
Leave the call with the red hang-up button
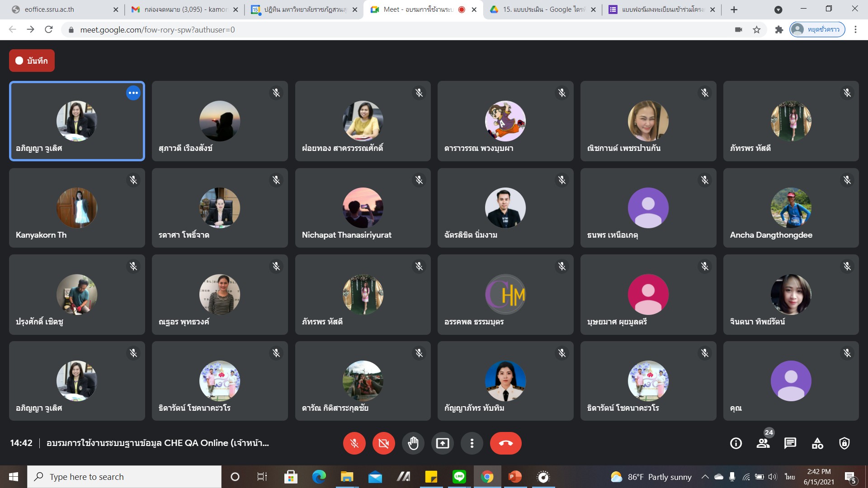tap(505, 443)
